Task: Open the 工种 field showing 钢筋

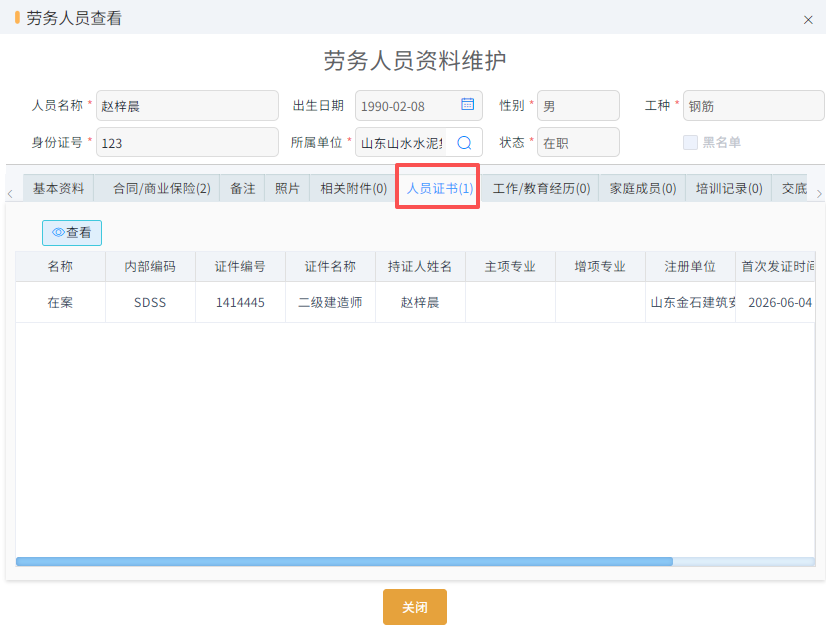Action: click(x=753, y=106)
